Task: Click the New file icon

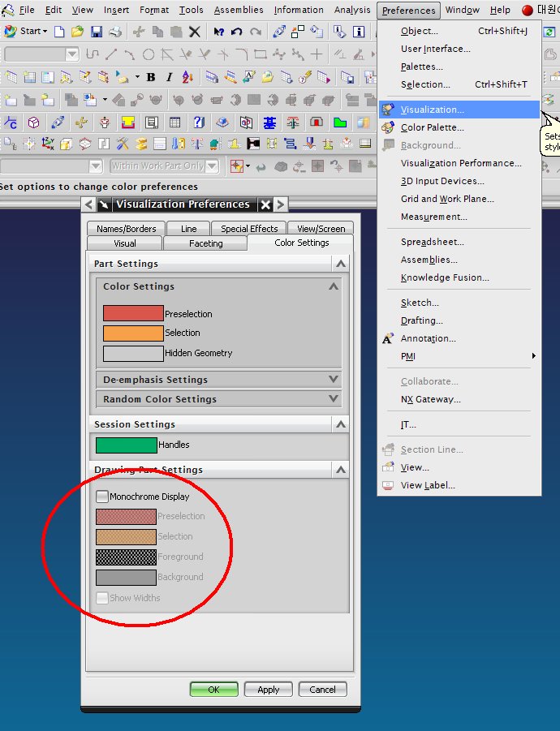Action: coord(60,32)
